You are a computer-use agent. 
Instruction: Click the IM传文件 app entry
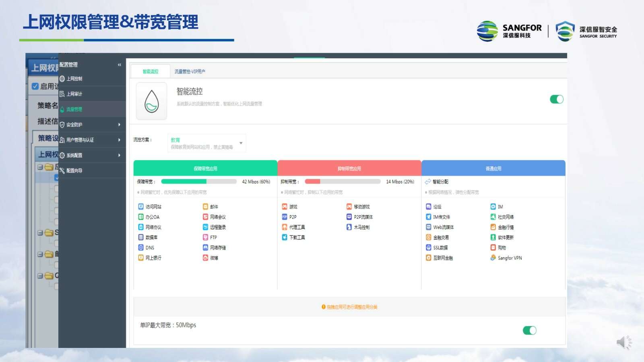438,217
